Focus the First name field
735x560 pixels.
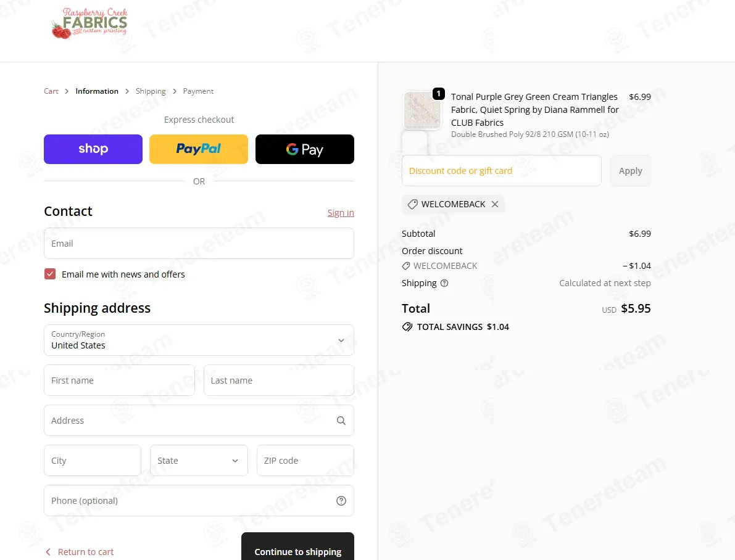click(119, 381)
